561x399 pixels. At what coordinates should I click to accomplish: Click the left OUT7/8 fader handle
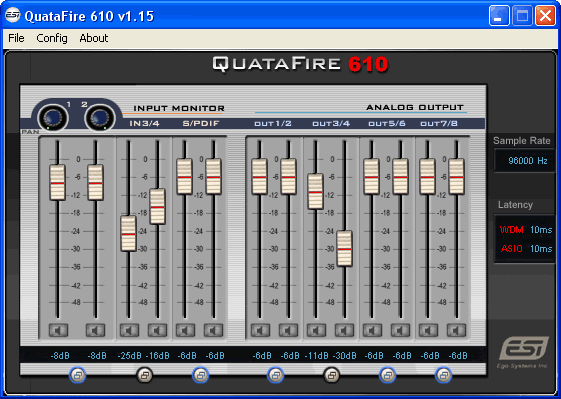[x=428, y=177]
